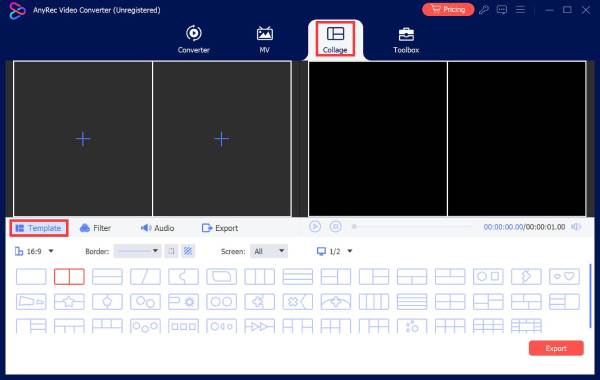This screenshot has height=380, width=600.
Task: Open the feedback message icon
Action: point(502,10)
